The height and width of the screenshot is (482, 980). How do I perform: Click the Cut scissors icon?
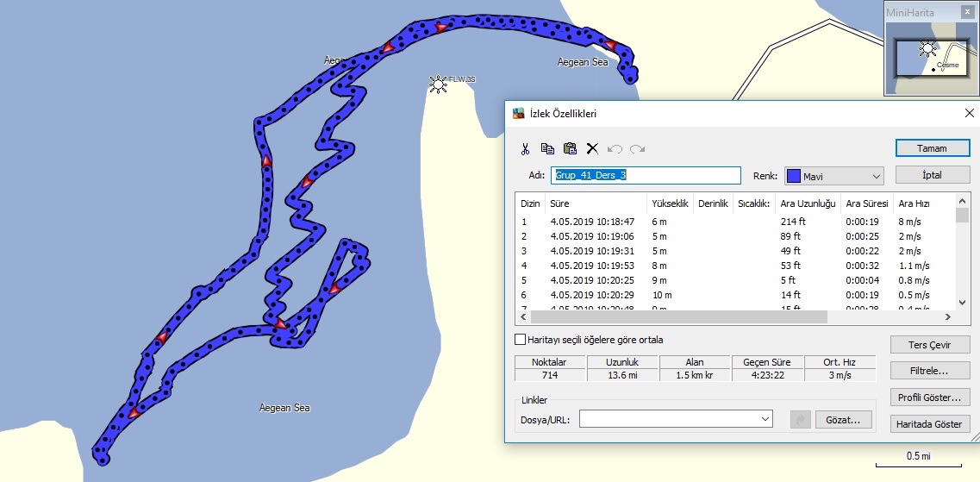pyautogui.click(x=525, y=149)
